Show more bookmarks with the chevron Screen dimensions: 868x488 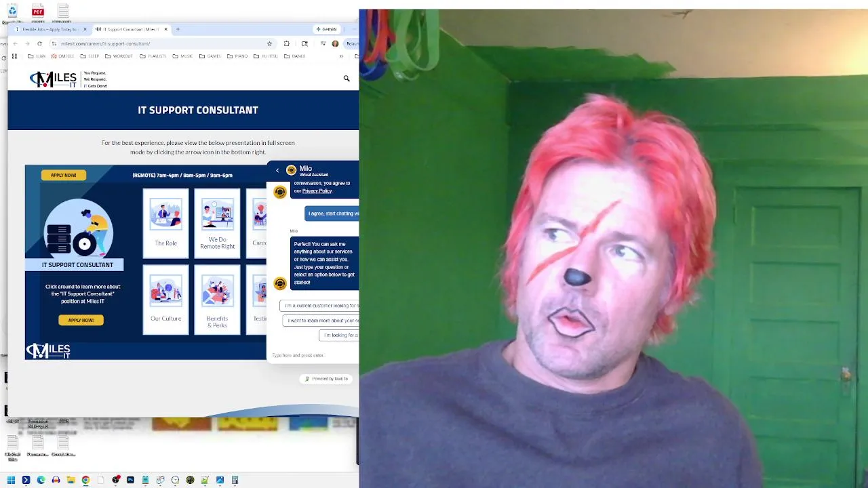pyautogui.click(x=341, y=56)
